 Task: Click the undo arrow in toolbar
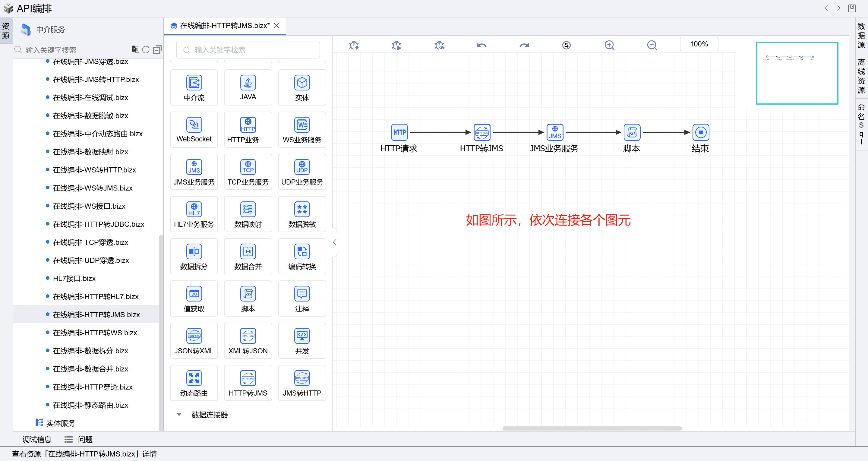(x=481, y=45)
